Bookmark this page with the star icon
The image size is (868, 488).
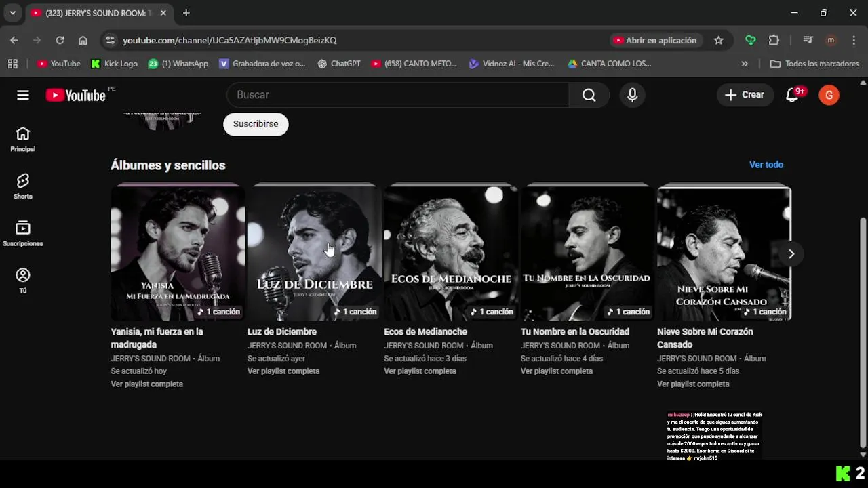pyautogui.click(x=719, y=40)
